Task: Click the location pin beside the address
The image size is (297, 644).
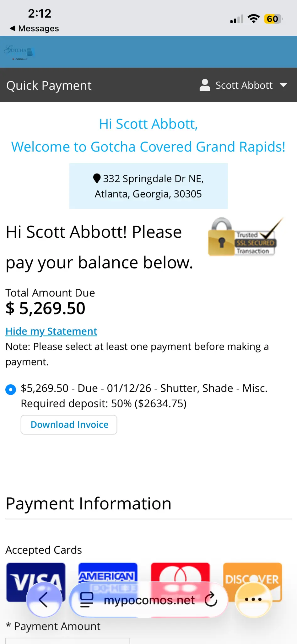Action: (97, 178)
